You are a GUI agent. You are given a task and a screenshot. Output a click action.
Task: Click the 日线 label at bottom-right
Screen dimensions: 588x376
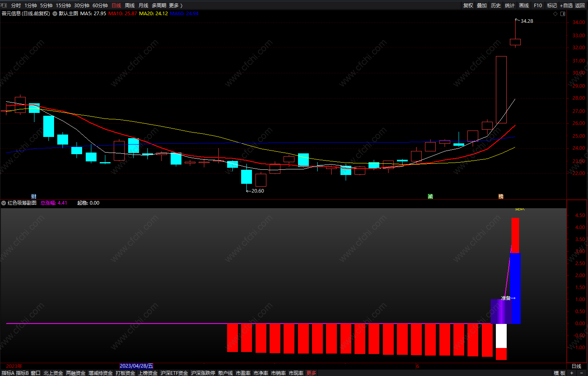(x=576, y=366)
